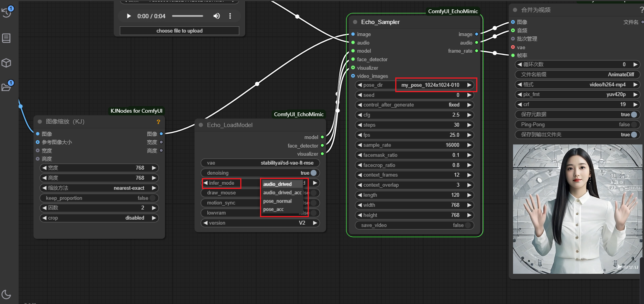Enable the save_video toggle

click(x=468, y=225)
